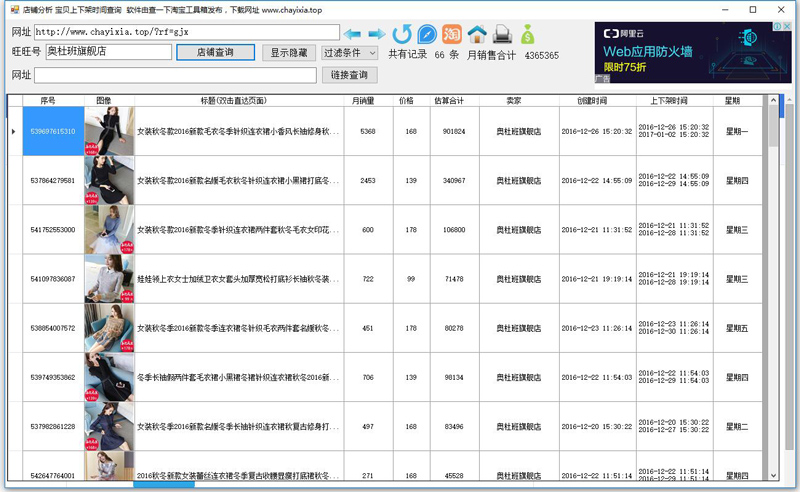Image resolution: width=800 pixels, height=492 pixels.
Task: Select monthly sales cell 2453
Action: coord(368,181)
